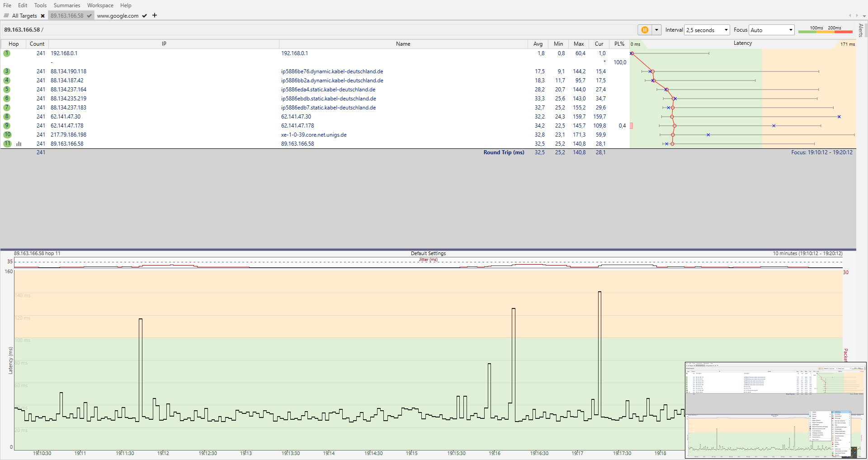Click the IP column header
Image resolution: width=868 pixels, height=460 pixels.
coord(164,44)
